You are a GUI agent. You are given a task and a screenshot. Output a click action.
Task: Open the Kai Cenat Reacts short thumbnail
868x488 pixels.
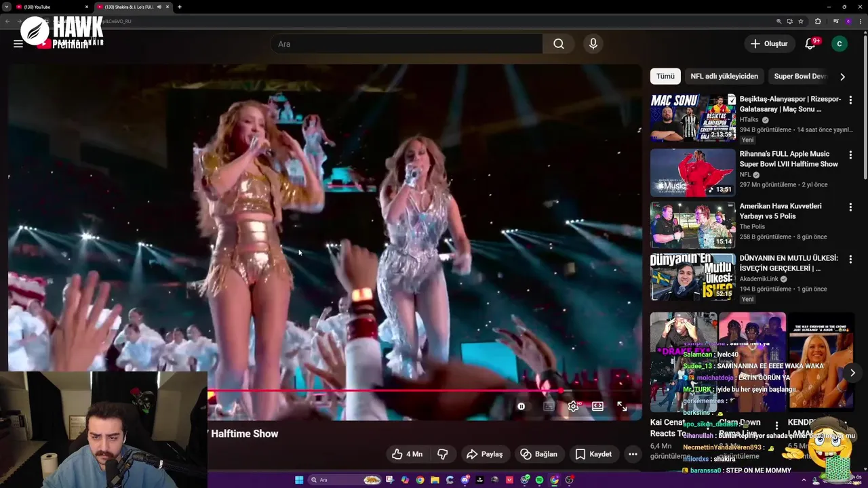683,363
